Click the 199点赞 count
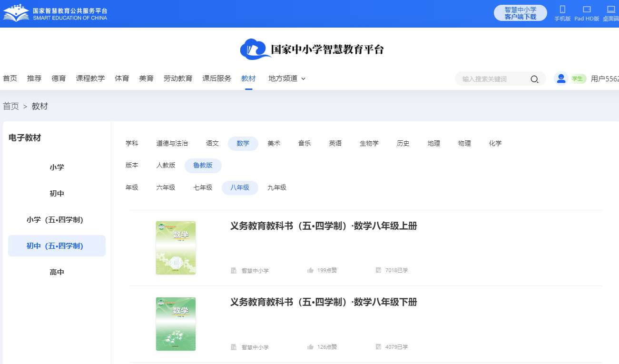The width and height of the screenshot is (619, 364). click(327, 270)
